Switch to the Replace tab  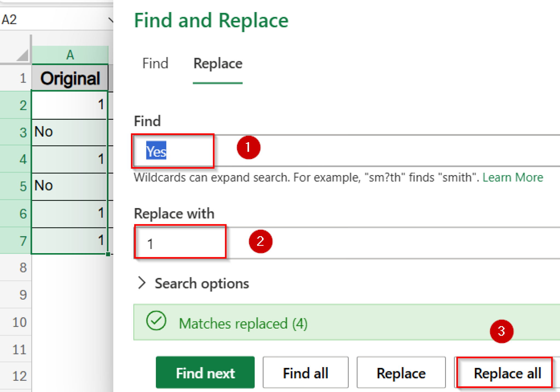coord(217,63)
